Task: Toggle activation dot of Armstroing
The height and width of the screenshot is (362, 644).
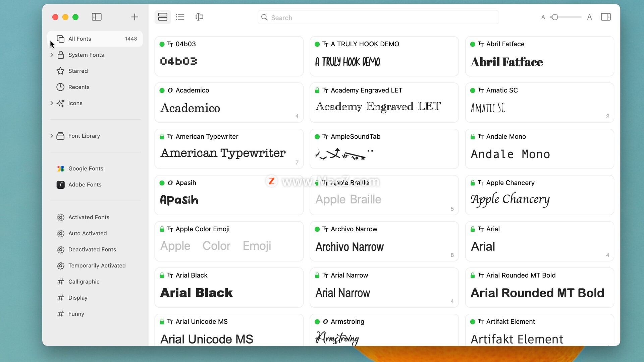Action: click(x=317, y=322)
